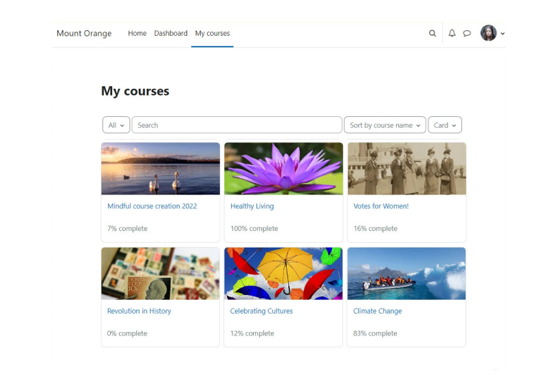Open the Sort by course name dropdown
The image size is (557, 392).
[384, 125]
